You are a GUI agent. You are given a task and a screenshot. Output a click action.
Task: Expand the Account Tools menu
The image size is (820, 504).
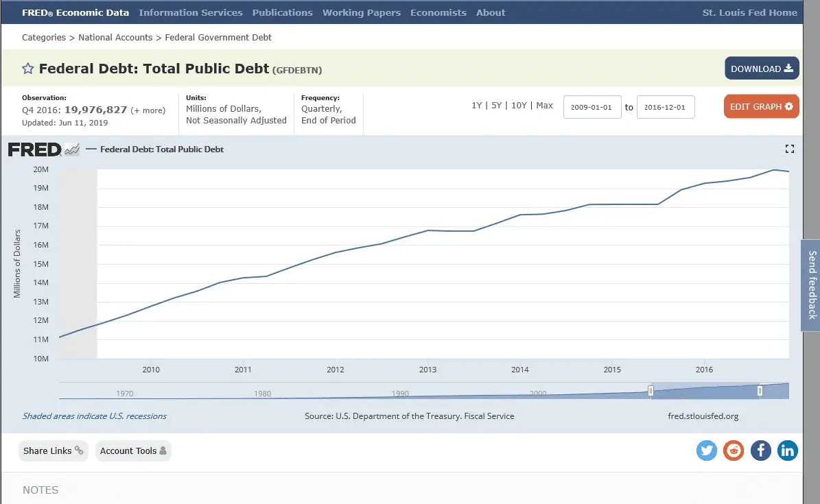[133, 451]
